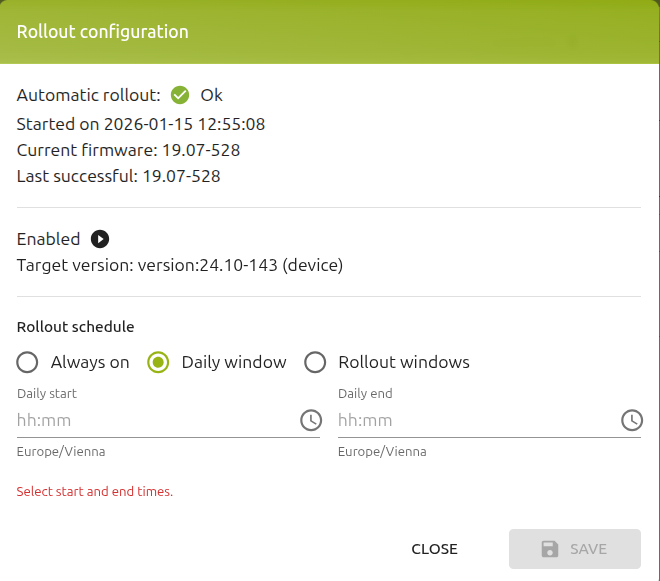Click the CLOSE button
This screenshot has width=660, height=581.
tap(434, 549)
